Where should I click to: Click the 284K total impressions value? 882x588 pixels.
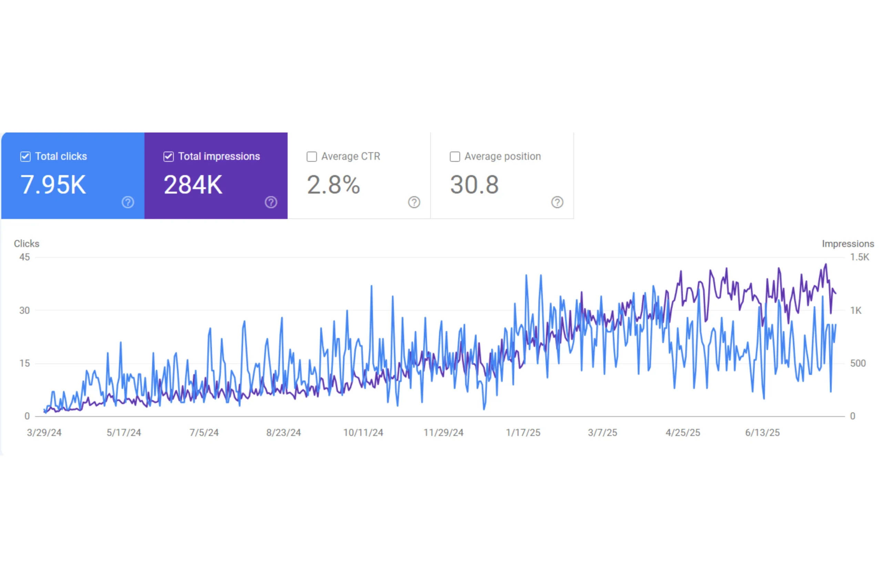point(193,185)
